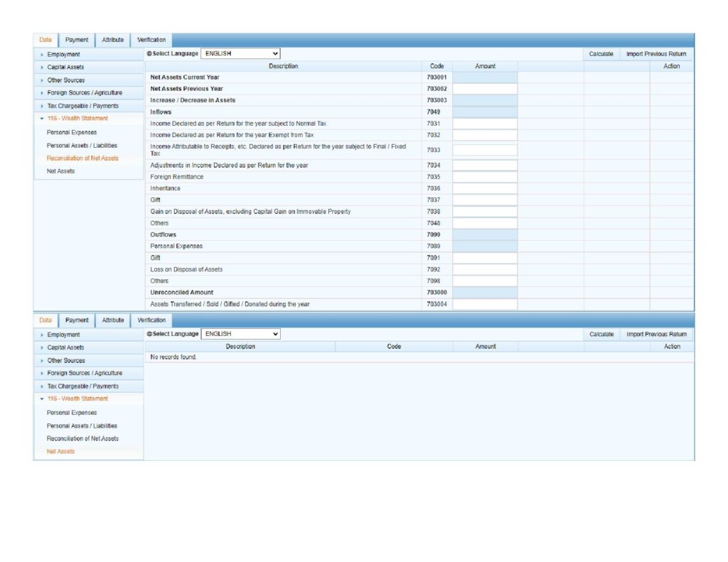This screenshot has width=728, height=562.
Task: Click the Inheritance amount input box
Action: (485, 188)
